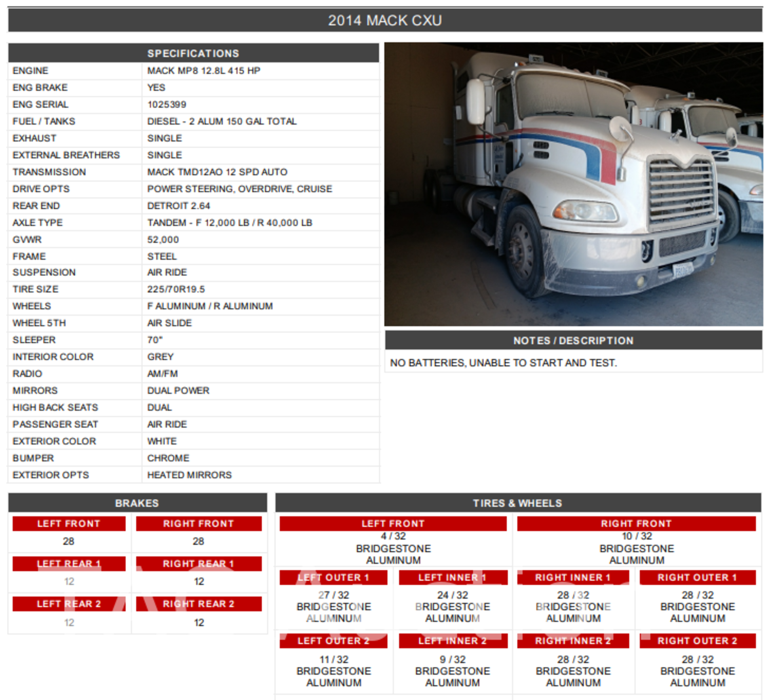Select the RIGHT REAR 1 brake label
776x700 pixels.
click(198, 564)
